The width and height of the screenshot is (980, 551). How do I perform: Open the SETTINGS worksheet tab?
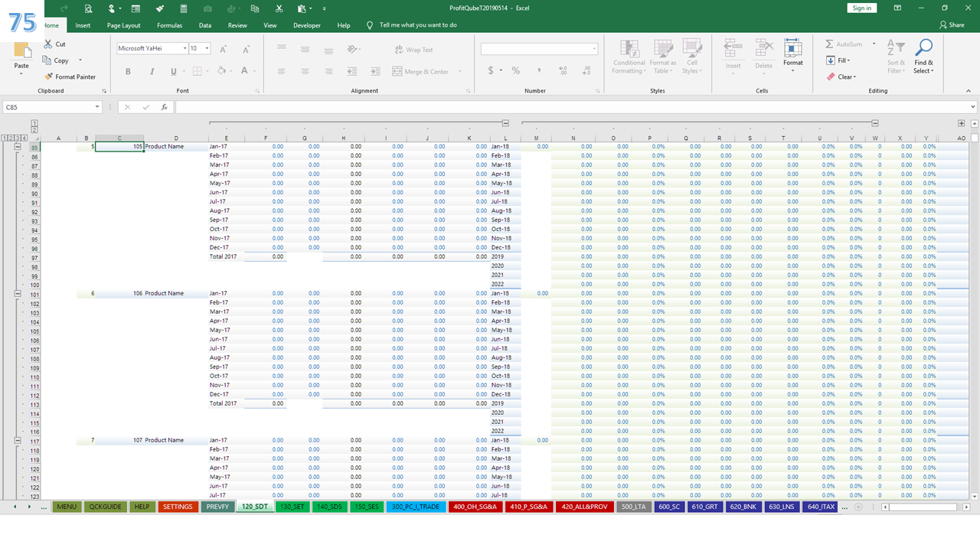[x=178, y=507]
